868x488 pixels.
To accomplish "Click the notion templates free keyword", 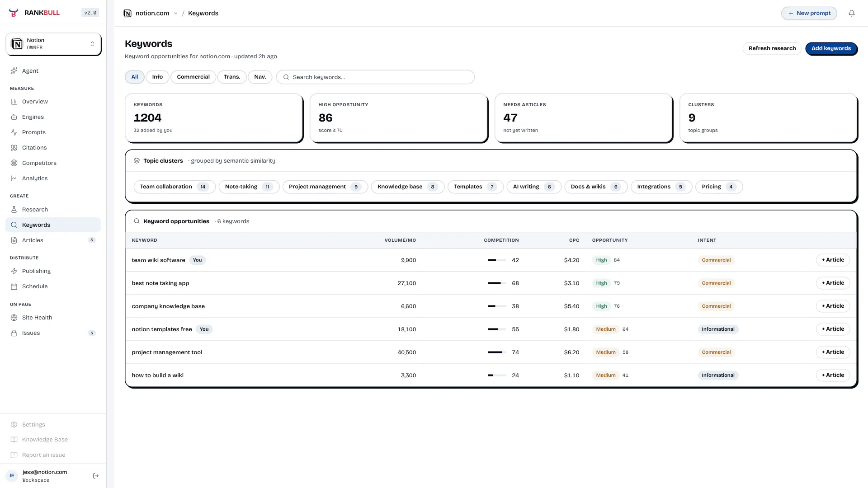I will (162, 329).
